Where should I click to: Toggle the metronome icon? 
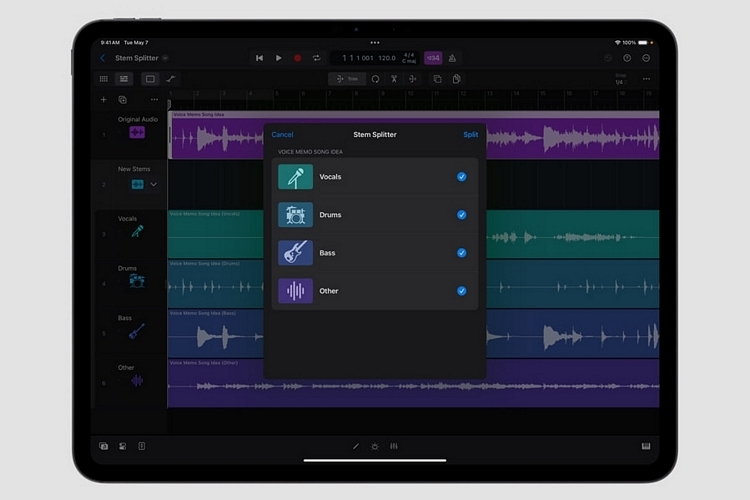[x=453, y=58]
